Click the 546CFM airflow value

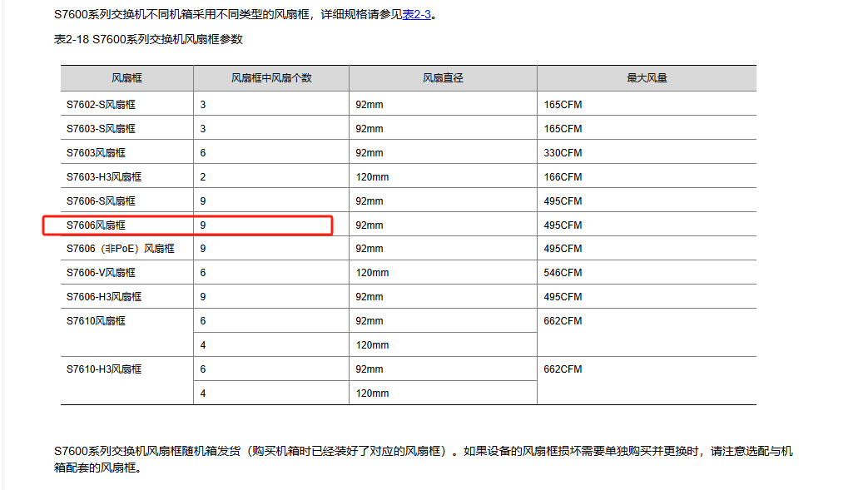(563, 273)
